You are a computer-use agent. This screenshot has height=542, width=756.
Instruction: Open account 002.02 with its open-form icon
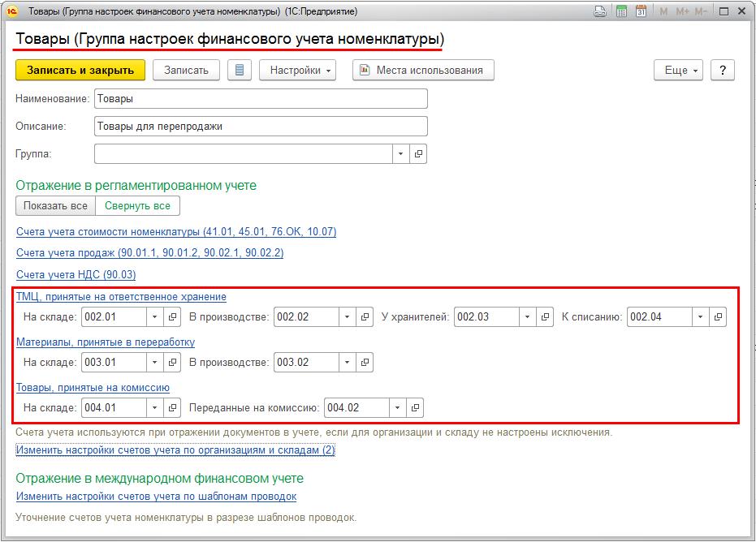point(365,316)
